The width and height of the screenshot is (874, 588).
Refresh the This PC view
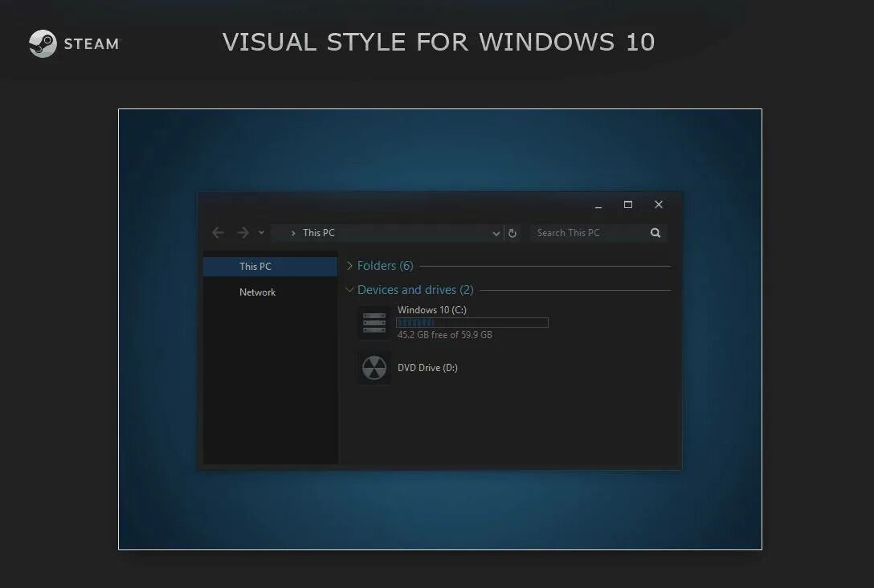(513, 233)
